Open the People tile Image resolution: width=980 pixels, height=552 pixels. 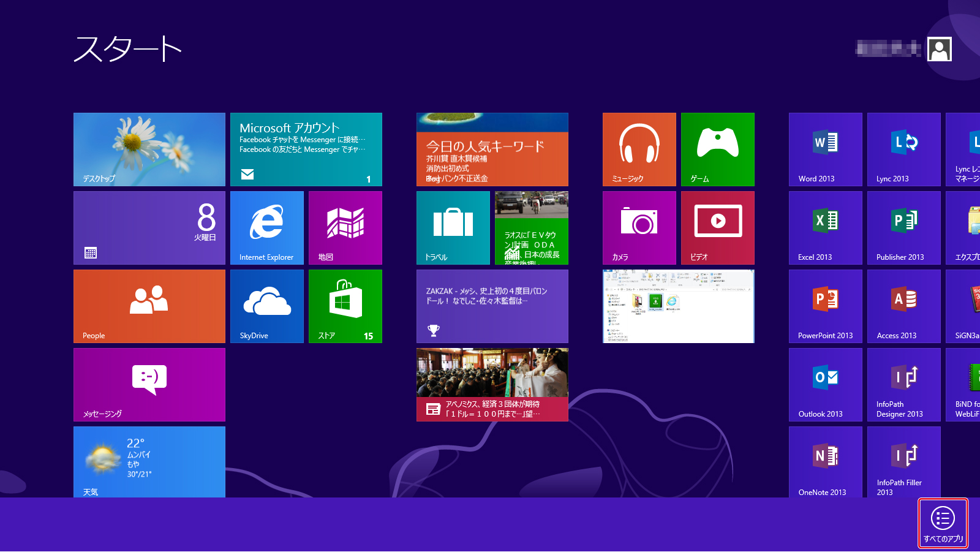click(x=149, y=306)
